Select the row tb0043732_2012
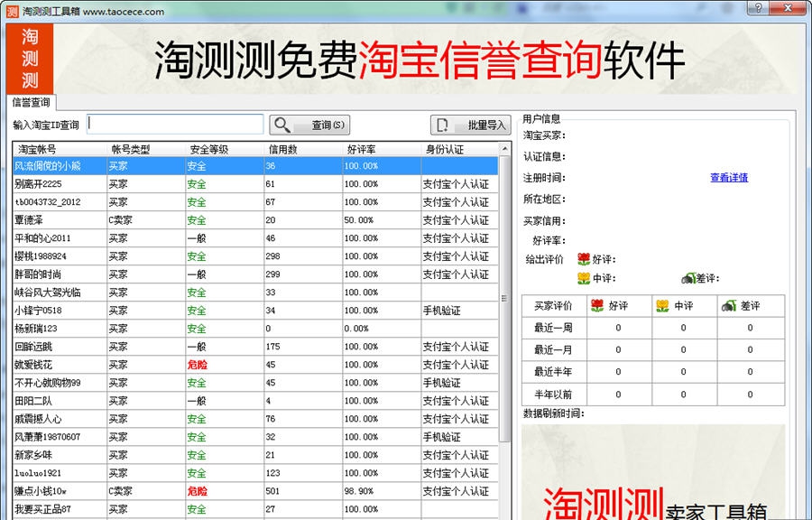The image size is (812, 520). tap(255, 202)
